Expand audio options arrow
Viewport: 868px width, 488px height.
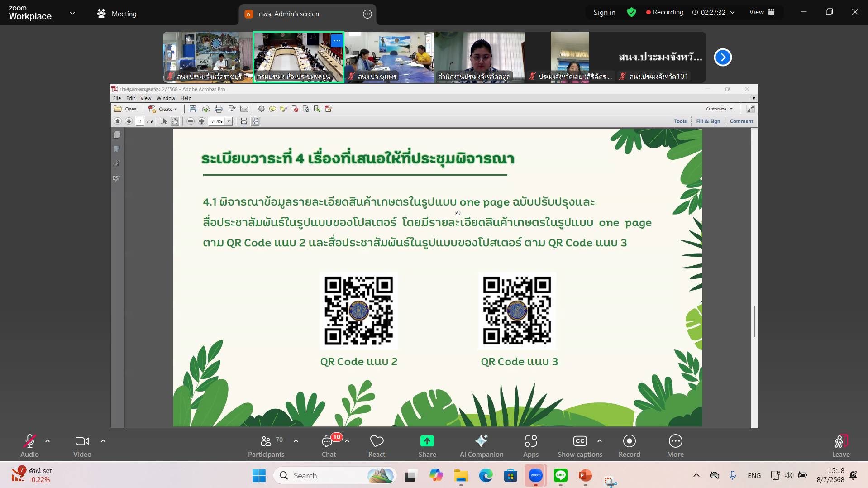pyautogui.click(x=48, y=441)
